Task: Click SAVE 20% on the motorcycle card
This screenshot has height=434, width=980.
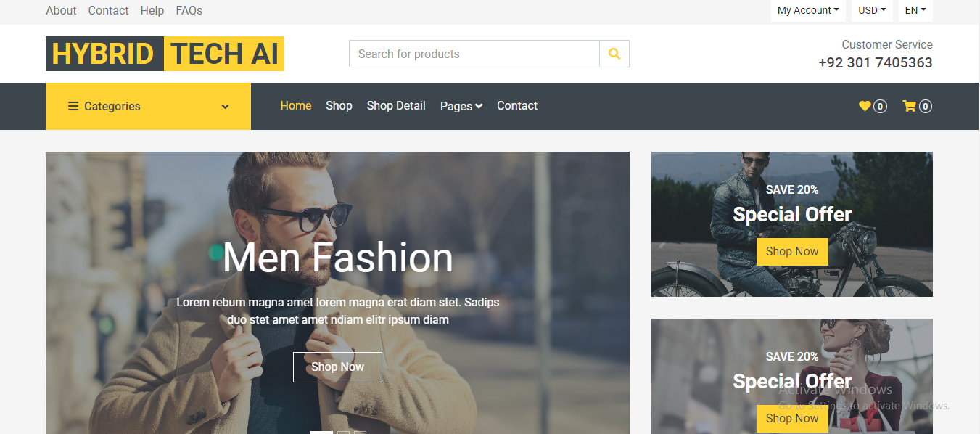Action: (x=792, y=190)
